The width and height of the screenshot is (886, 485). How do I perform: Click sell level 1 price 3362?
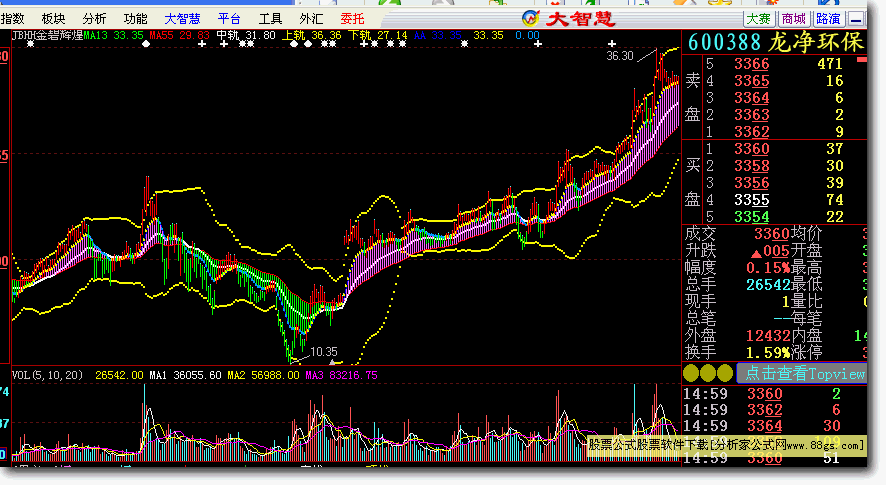[752, 132]
